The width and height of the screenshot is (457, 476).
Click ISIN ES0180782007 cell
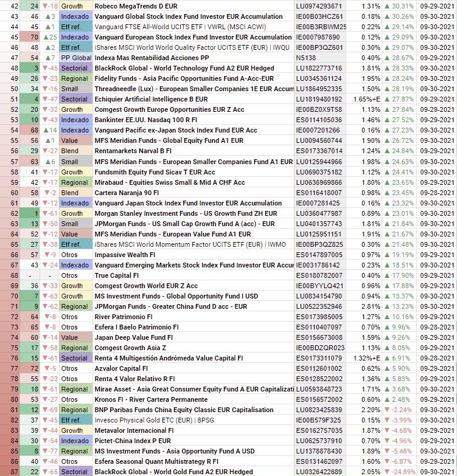[320, 275]
